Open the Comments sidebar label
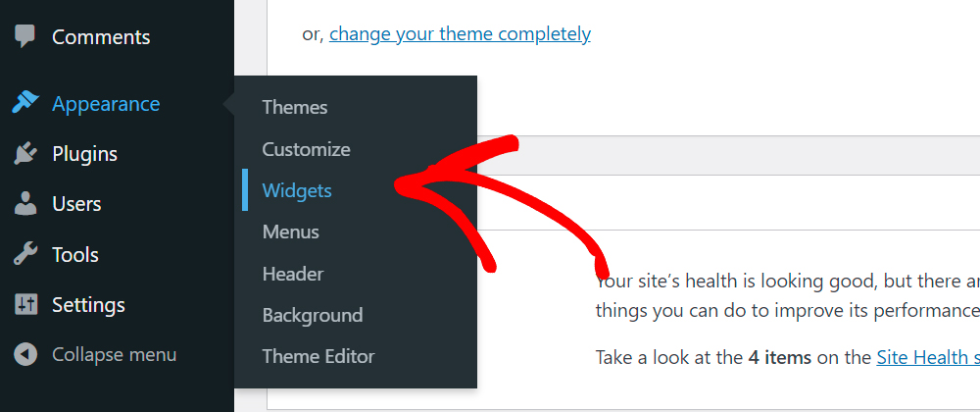This screenshot has height=412, width=980. 101,37
